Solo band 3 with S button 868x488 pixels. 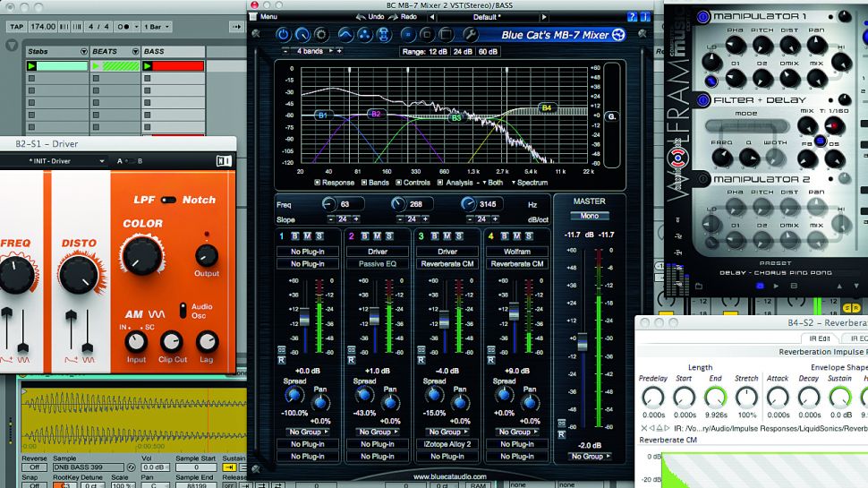pos(459,236)
